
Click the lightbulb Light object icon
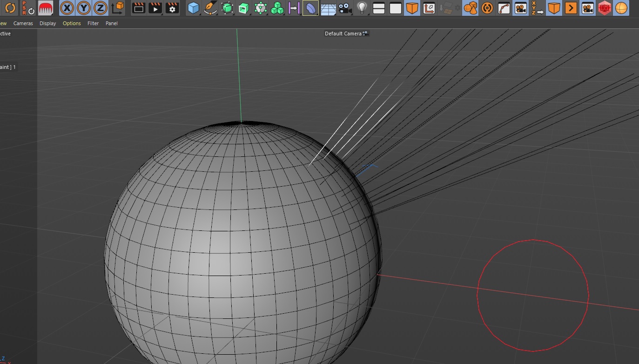point(362,8)
